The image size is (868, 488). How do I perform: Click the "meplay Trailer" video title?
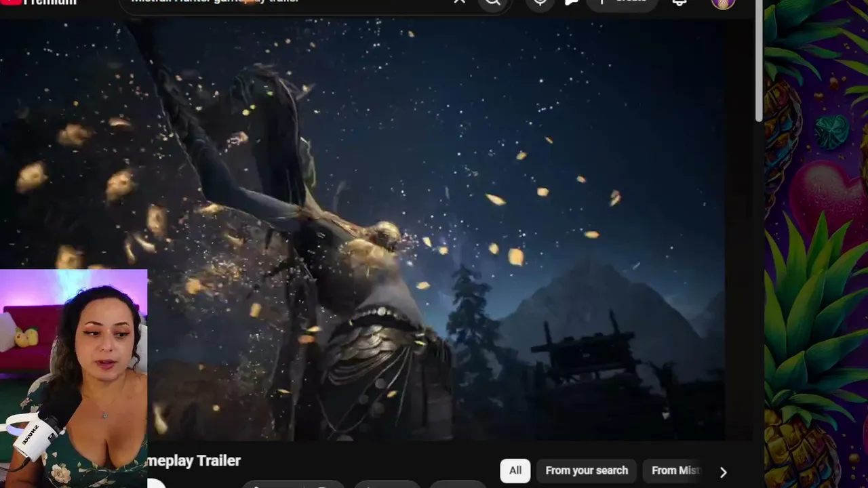194,461
